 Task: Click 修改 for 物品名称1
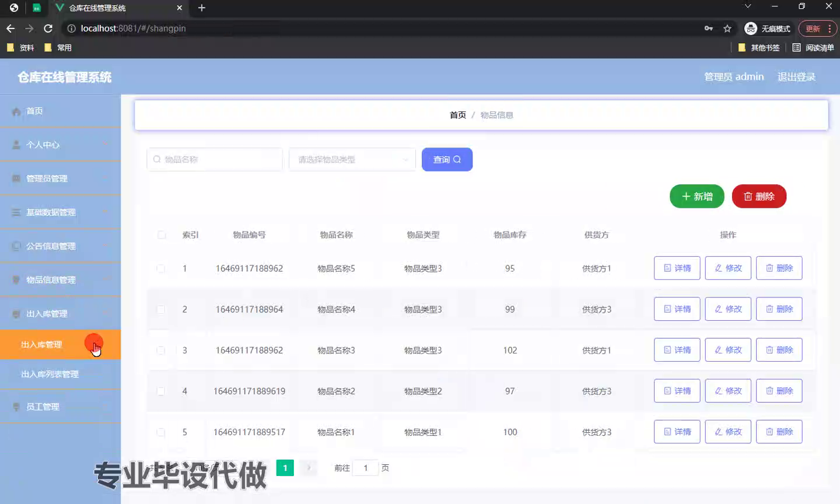(728, 432)
